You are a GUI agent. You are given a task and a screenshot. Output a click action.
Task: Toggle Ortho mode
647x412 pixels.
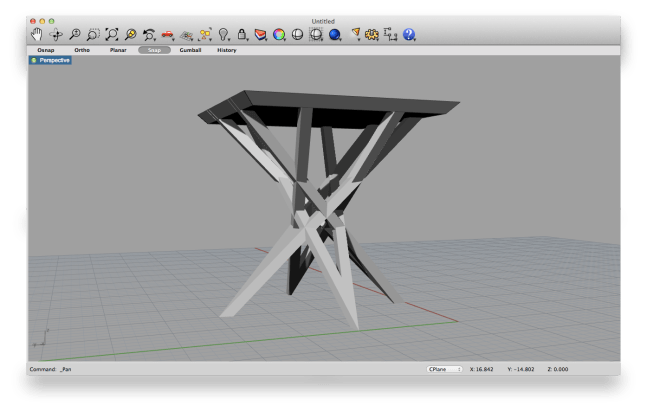pyautogui.click(x=82, y=50)
